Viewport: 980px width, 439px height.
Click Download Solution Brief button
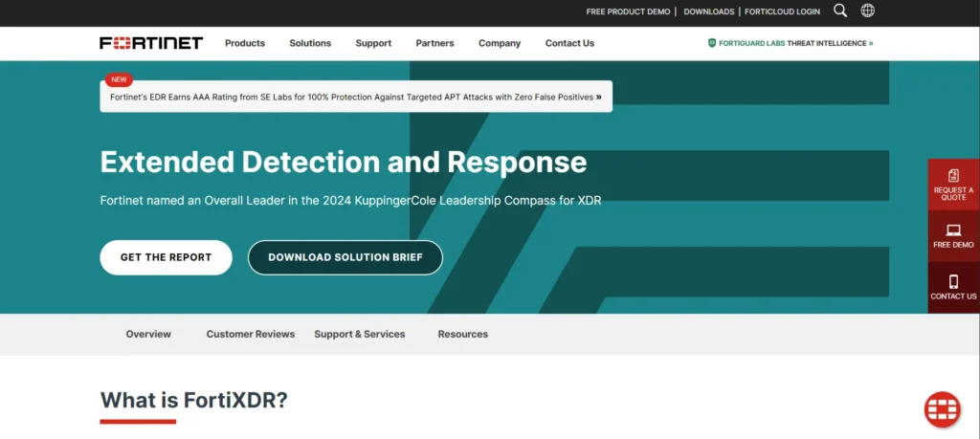[x=345, y=257]
